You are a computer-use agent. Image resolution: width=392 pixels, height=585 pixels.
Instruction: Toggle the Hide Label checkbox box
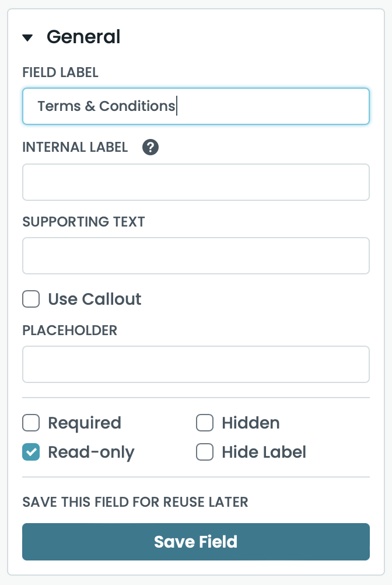point(205,452)
